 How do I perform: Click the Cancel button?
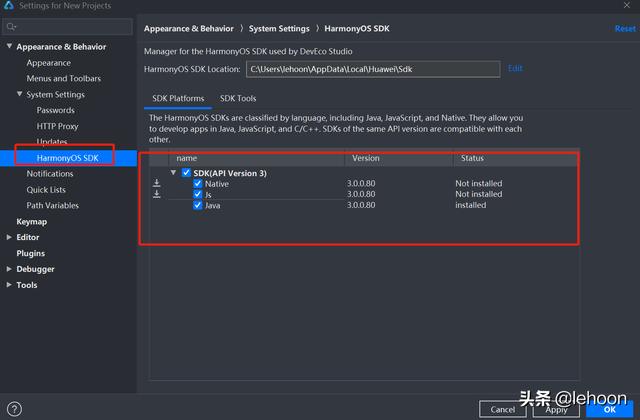tap(502, 409)
